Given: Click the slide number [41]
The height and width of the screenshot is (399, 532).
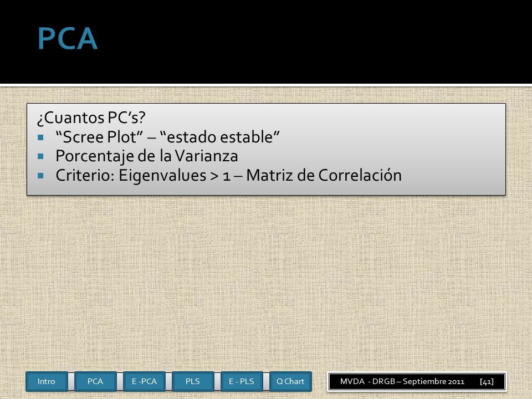Looking at the screenshot, I should 487,381.
